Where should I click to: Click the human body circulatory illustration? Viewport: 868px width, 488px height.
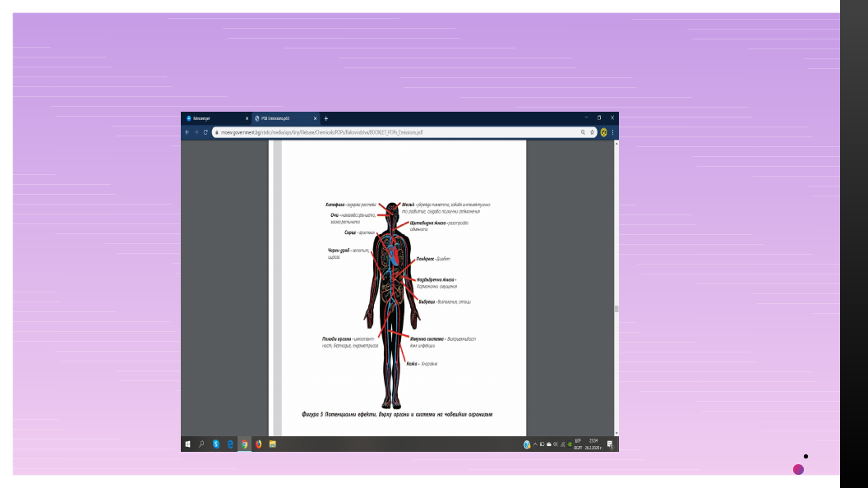[x=392, y=306]
